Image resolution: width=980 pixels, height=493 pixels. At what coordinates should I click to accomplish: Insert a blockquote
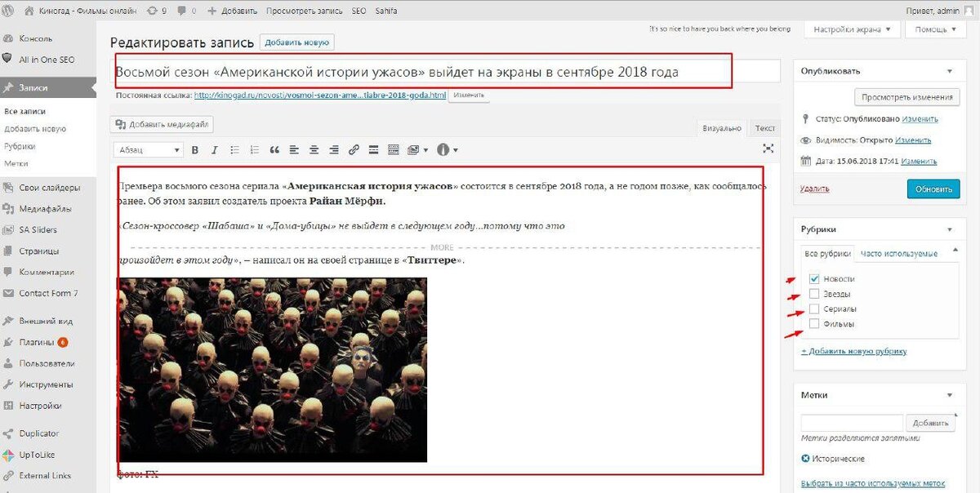(274, 150)
